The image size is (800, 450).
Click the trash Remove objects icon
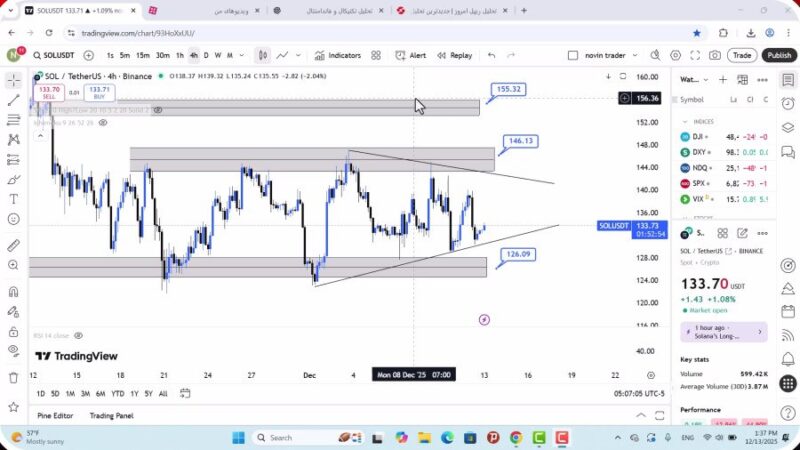pos(13,378)
